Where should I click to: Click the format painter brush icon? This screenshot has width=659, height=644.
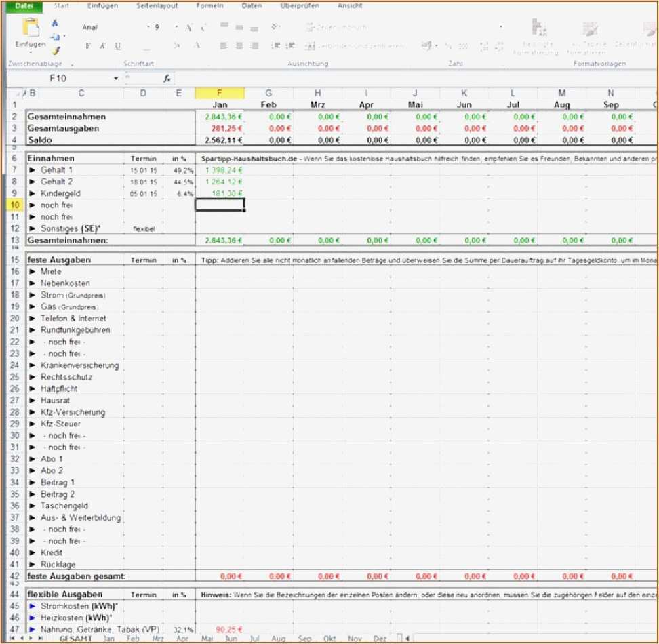point(56,50)
